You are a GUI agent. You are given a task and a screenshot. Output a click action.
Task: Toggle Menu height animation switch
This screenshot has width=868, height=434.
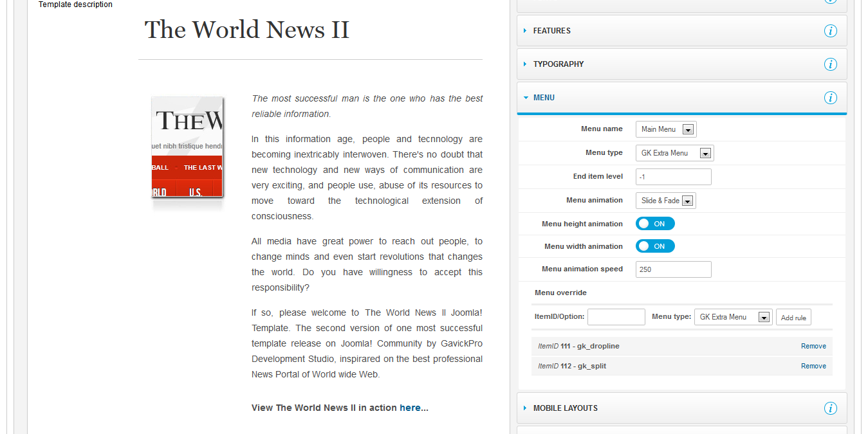pos(655,224)
